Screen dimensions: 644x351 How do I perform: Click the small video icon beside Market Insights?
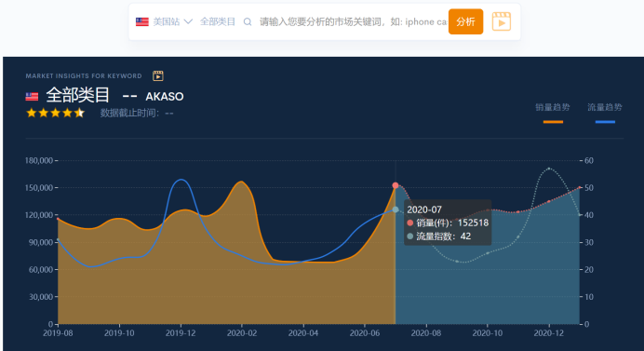tap(158, 75)
